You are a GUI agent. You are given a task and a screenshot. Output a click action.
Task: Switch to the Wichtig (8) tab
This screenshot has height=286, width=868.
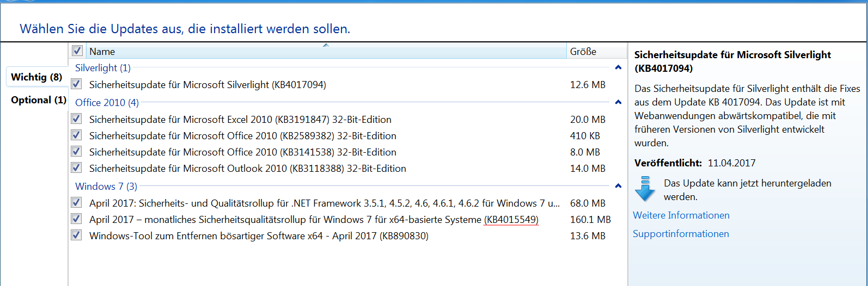coord(36,77)
